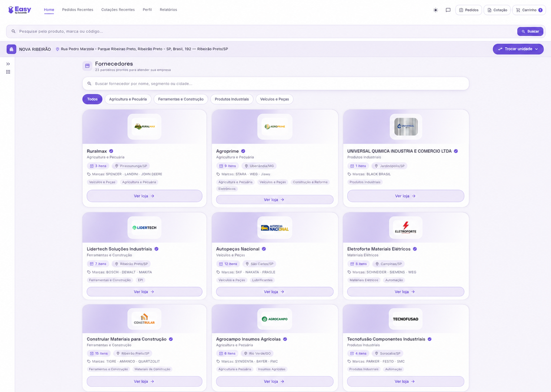Filter by Produtos Industriais chip
The image size is (551, 392).
pos(232,99)
